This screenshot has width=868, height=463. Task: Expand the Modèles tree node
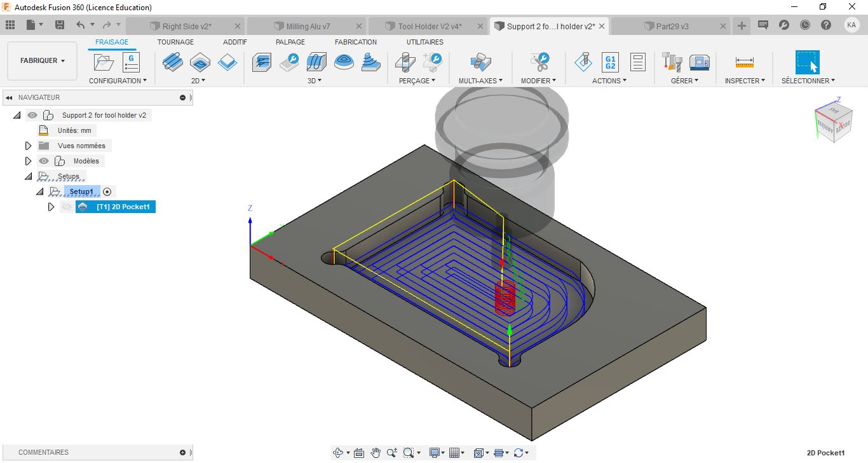pyautogui.click(x=28, y=161)
